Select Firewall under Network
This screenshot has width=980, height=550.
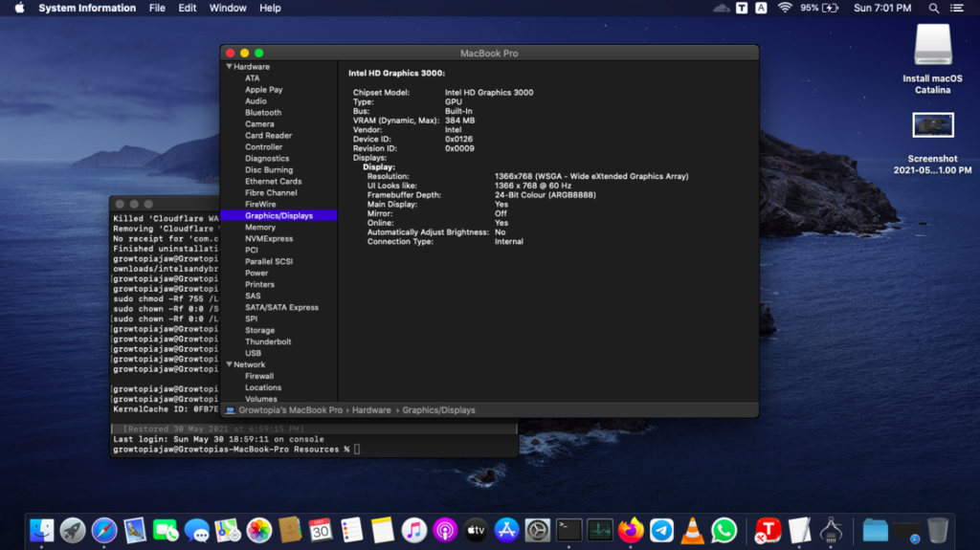(x=258, y=376)
